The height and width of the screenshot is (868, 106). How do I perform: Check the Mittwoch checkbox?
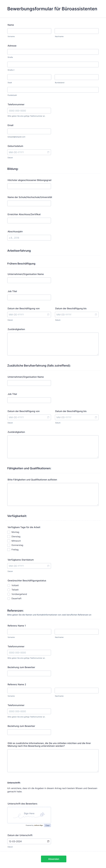[x=9, y=541]
